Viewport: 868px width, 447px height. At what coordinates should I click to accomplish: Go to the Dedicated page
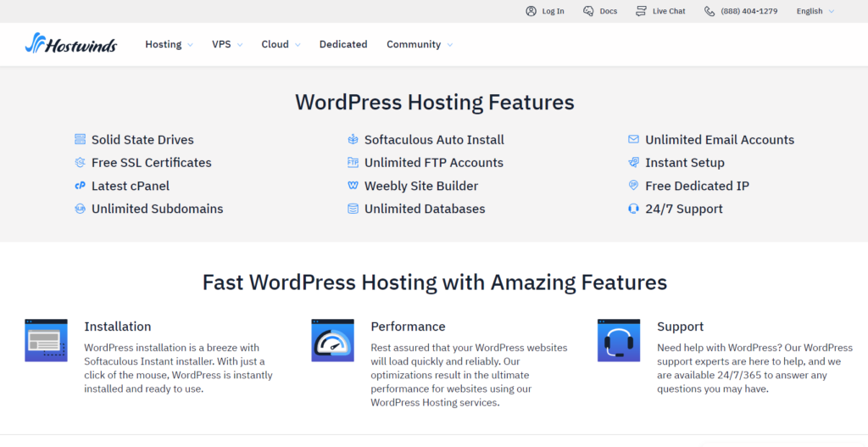tap(343, 44)
